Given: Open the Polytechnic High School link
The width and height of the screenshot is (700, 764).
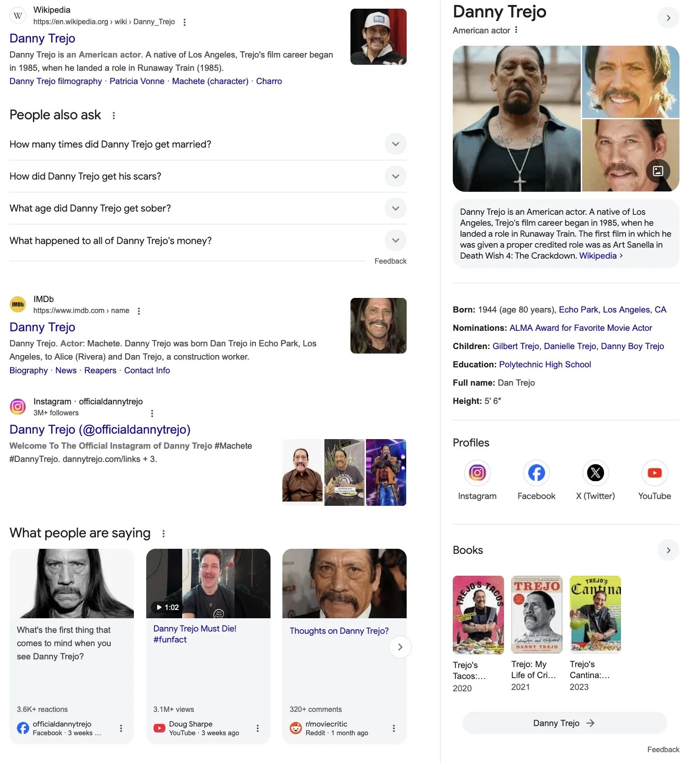Looking at the screenshot, I should click(x=545, y=365).
